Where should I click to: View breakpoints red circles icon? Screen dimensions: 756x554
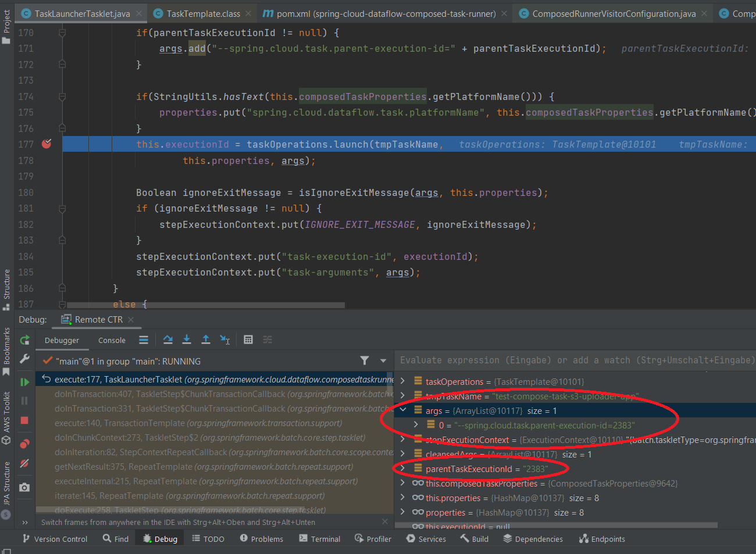click(x=24, y=444)
